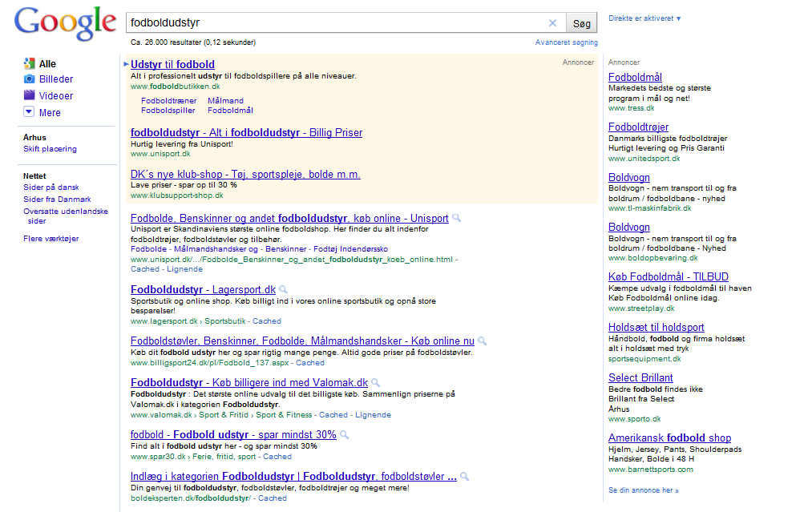Expand the Mere dropdown arrow icon

tap(29, 112)
